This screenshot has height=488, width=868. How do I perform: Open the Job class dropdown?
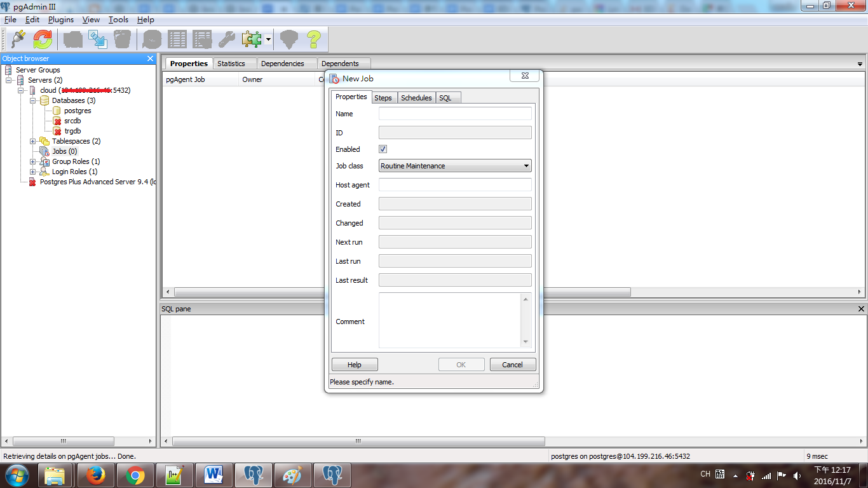(455, 166)
